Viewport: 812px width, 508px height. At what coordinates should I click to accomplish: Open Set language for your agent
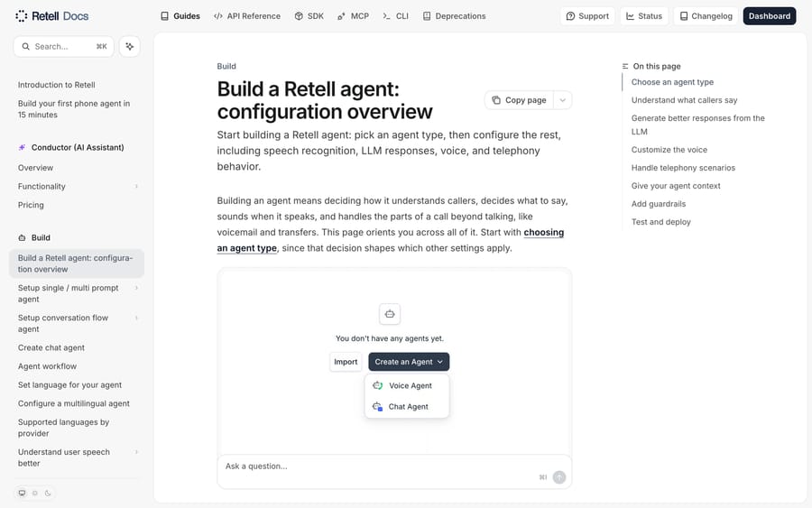pos(69,385)
